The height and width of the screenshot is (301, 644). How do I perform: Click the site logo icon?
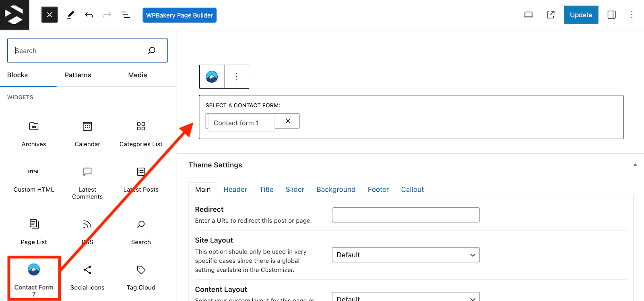coord(14,15)
